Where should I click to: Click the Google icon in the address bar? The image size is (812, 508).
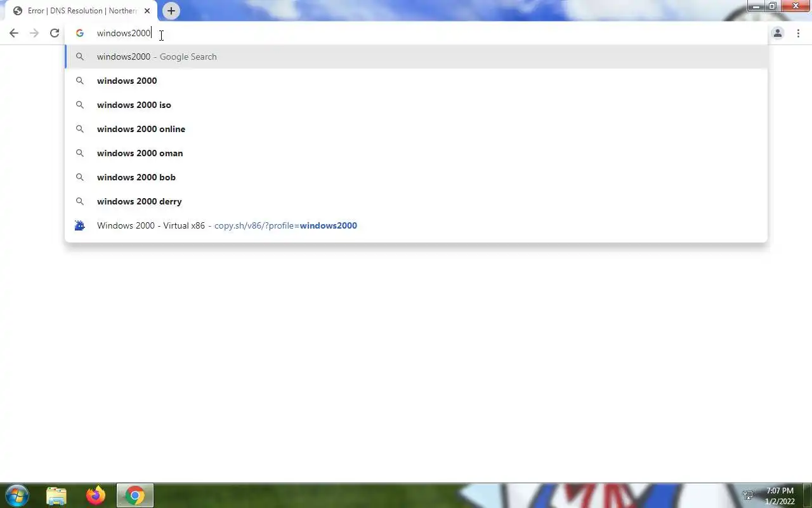(x=80, y=33)
